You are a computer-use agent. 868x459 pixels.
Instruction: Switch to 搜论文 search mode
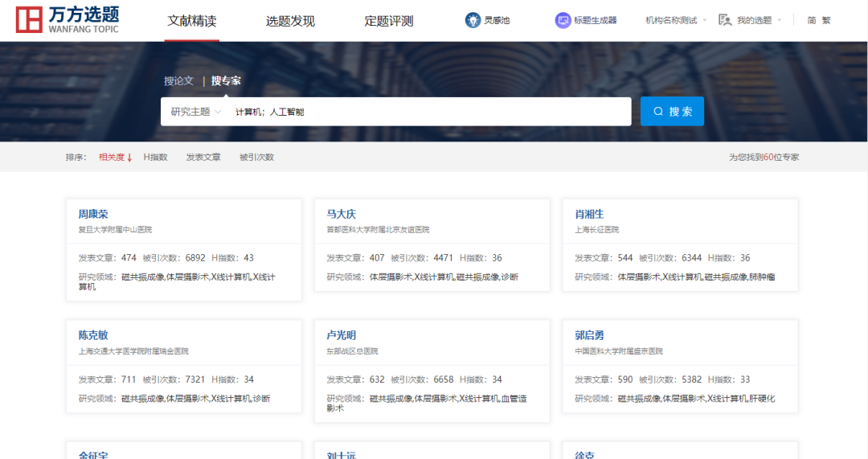[178, 80]
